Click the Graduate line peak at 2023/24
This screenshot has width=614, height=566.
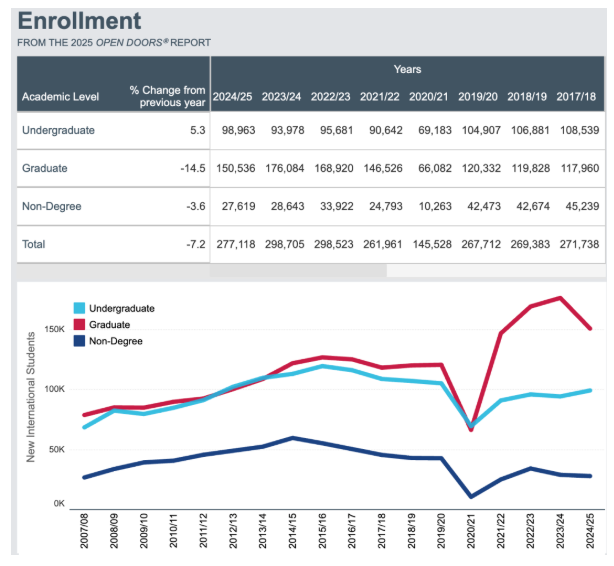561,298
